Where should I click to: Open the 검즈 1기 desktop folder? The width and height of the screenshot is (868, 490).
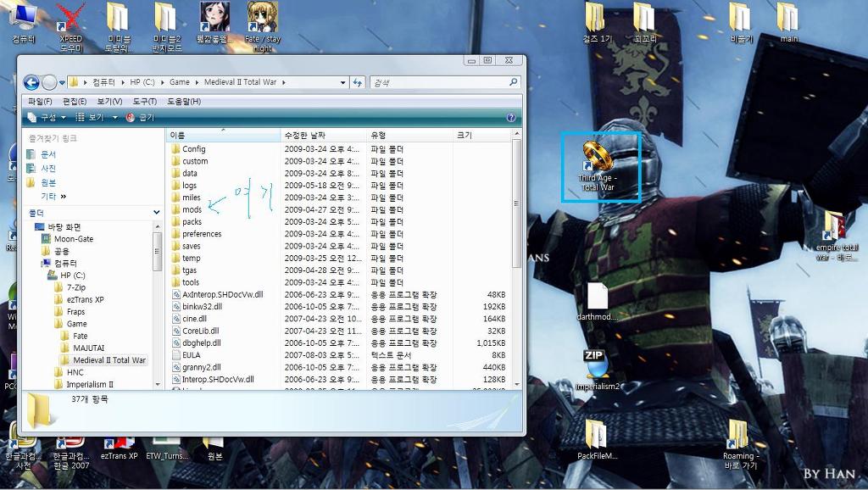[597, 23]
